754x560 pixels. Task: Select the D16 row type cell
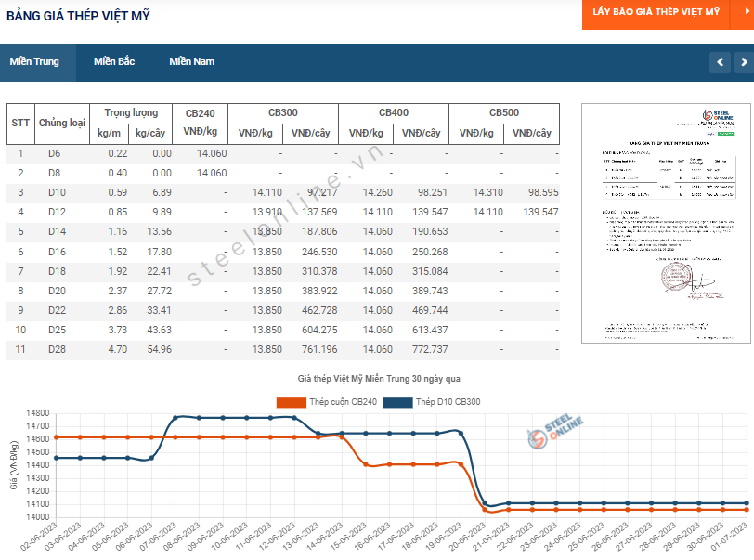57,252
